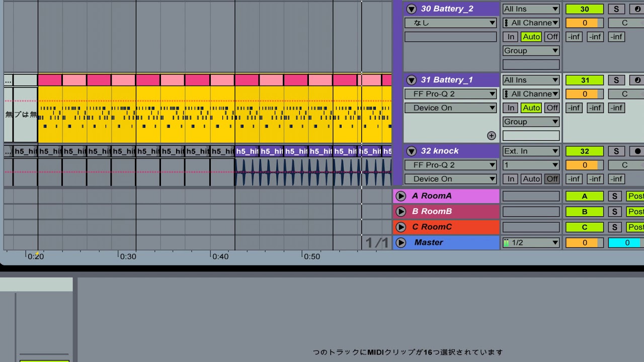This screenshot has height=362, width=644.
Task: Set 31 Battery_1 monitoring to Auto
Action: [531, 108]
